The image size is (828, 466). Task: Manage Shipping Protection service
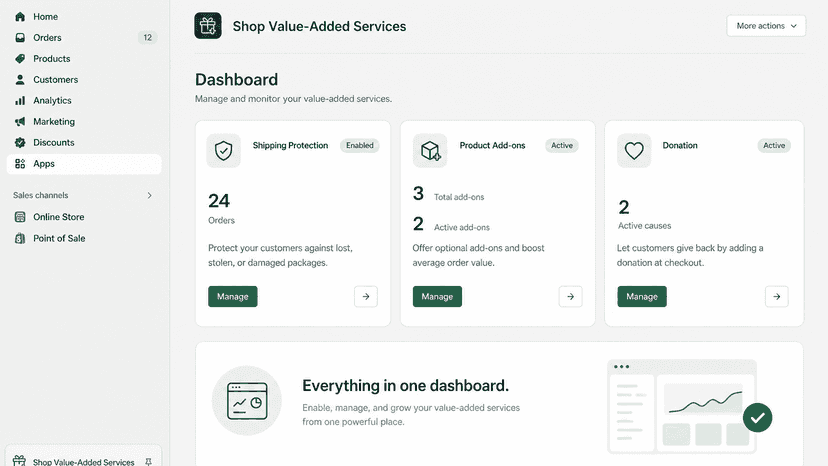point(232,296)
